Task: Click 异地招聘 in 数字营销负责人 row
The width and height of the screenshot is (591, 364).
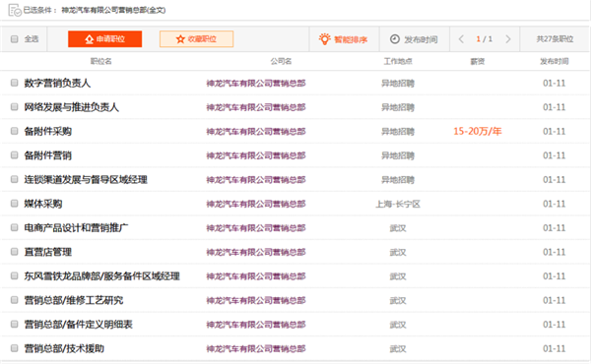Action: (398, 84)
